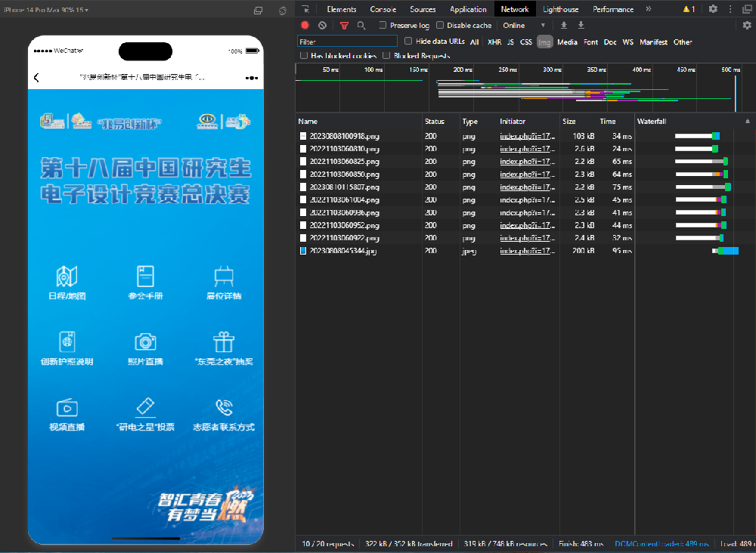Enable the Preserve log checkbox
756x553 pixels.
383,25
